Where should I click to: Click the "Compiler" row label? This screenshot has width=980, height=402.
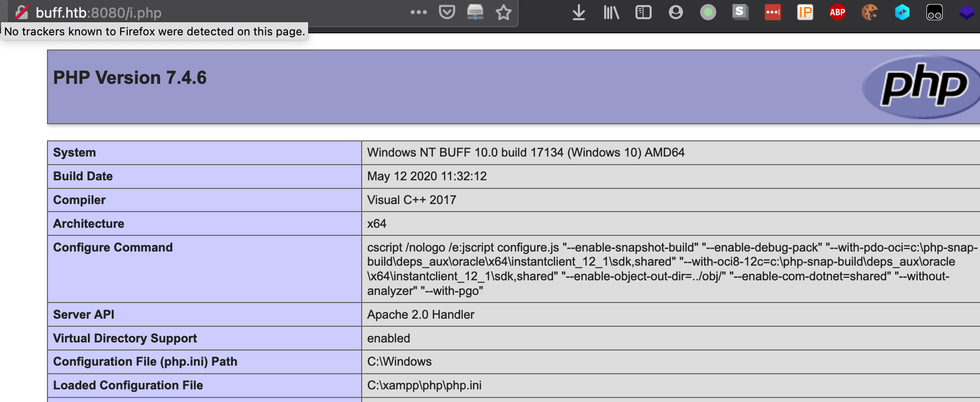79,200
